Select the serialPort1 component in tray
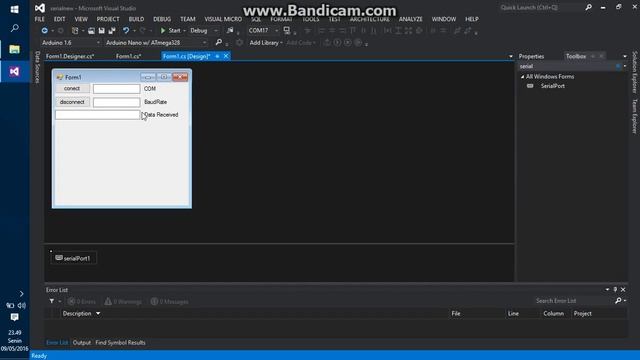The height and width of the screenshot is (360, 640). (73, 258)
